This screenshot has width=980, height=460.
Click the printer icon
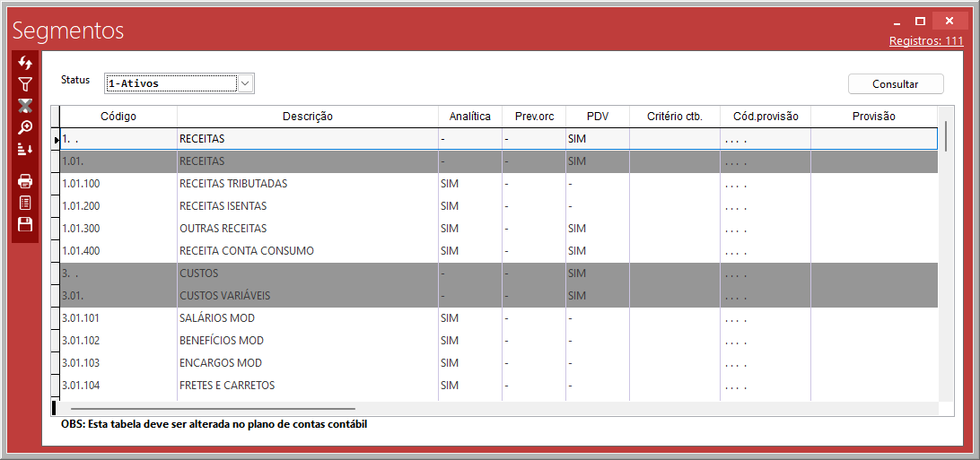(25, 182)
